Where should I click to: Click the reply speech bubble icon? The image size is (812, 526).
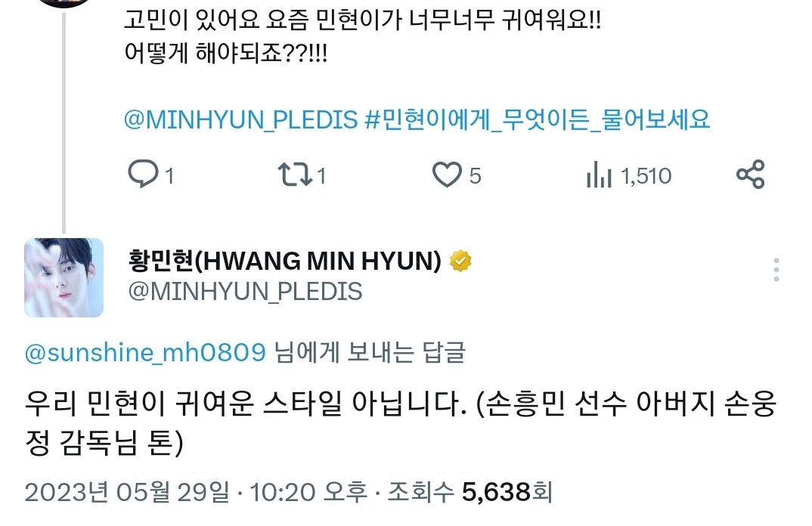click(x=142, y=174)
